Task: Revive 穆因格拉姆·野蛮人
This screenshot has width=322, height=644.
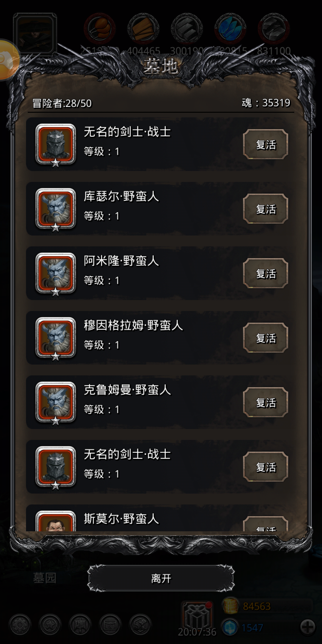Action: (x=266, y=338)
